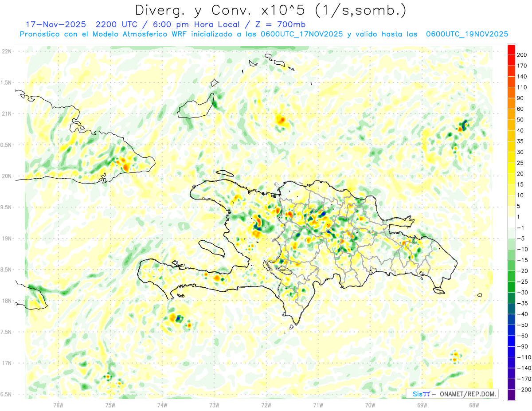Click the top red swatch above the 200 label
Image resolution: width=532 pixels, height=411 pixels.
tap(511, 50)
